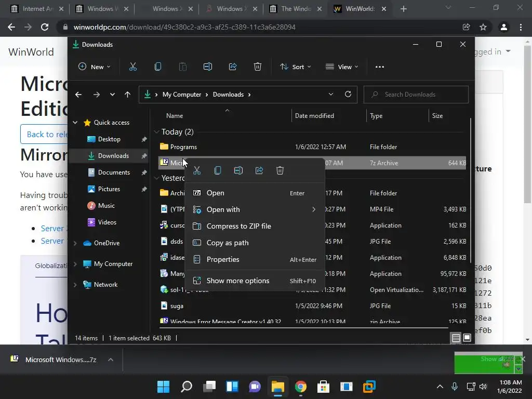Open Chrome profile avatar menu
532x399 pixels.
(504, 27)
